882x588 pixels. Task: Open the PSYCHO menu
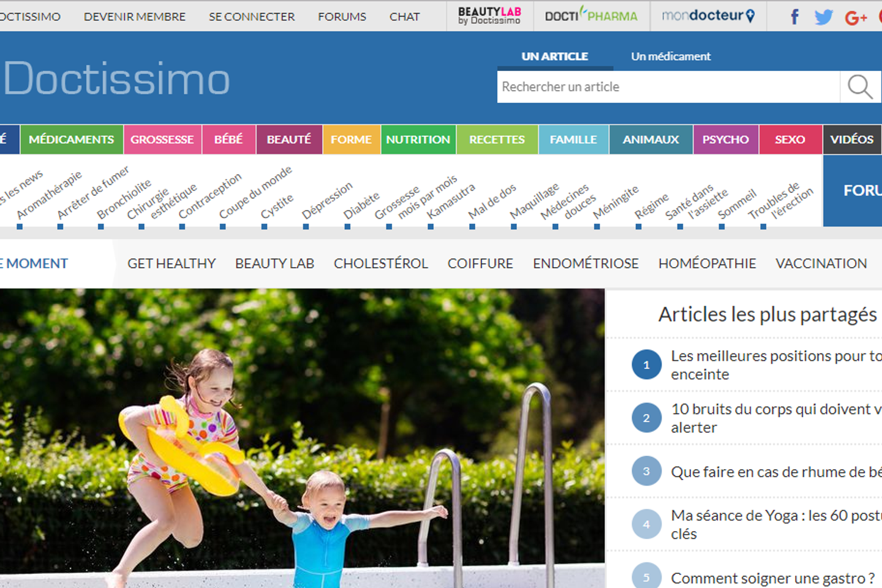point(726,139)
